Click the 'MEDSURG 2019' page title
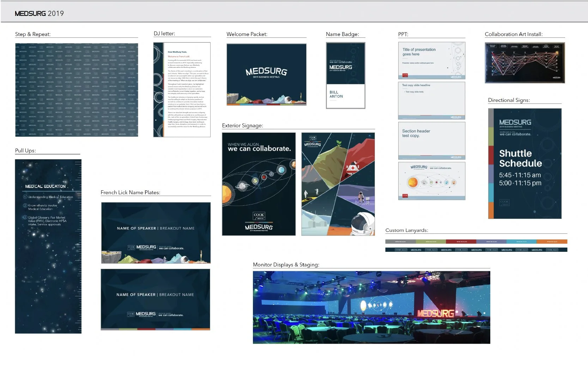 (39, 13)
